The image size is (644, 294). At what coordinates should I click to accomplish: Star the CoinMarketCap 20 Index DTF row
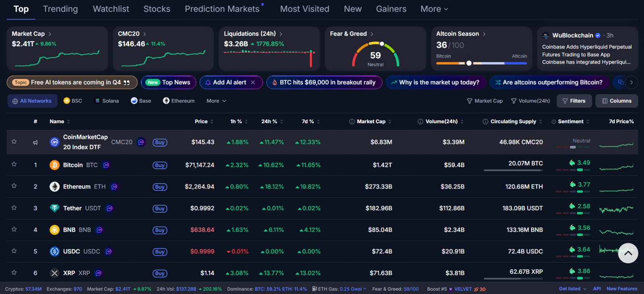point(14,141)
